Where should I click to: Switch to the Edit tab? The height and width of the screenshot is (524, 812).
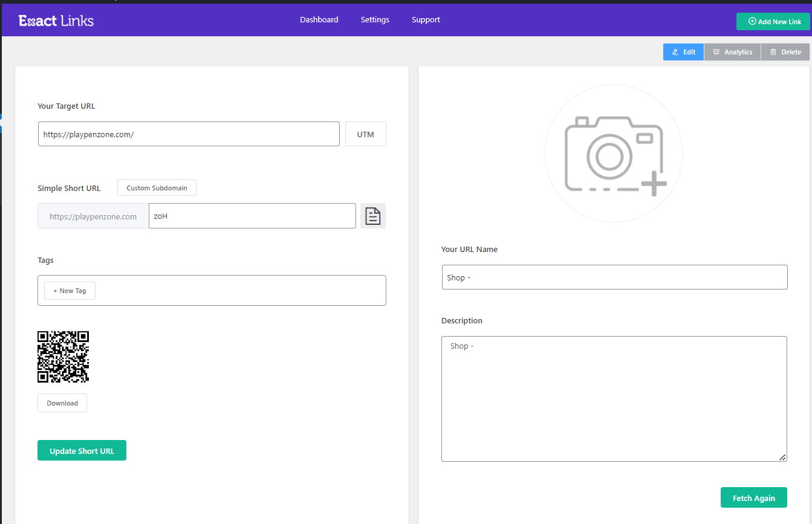683,52
